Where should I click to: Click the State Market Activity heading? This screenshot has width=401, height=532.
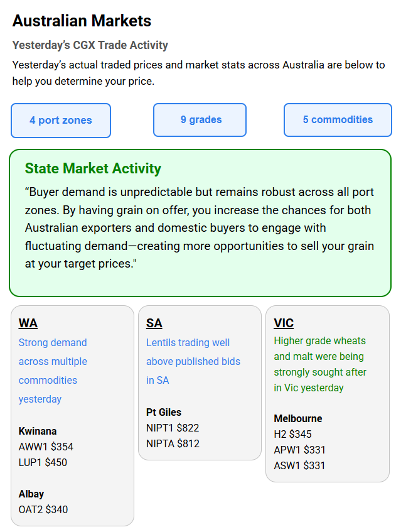pyautogui.click(x=93, y=168)
